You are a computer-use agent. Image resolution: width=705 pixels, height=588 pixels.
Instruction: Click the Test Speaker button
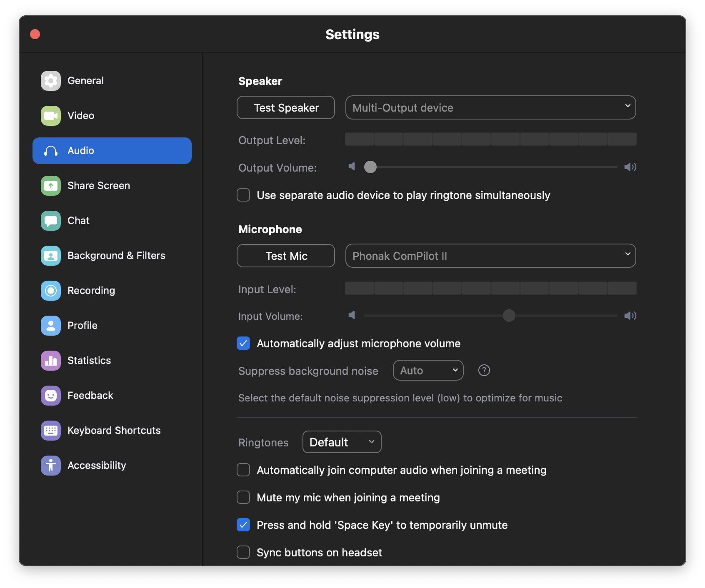286,107
